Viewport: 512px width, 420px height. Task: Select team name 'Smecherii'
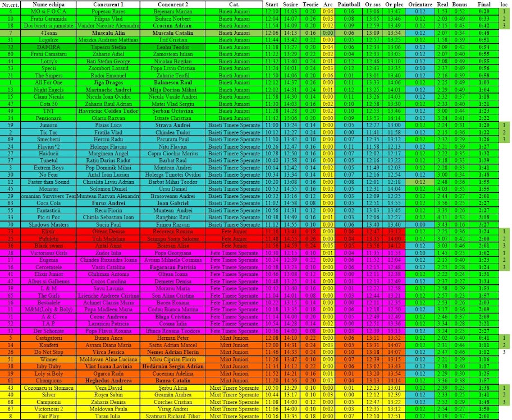(48, 139)
